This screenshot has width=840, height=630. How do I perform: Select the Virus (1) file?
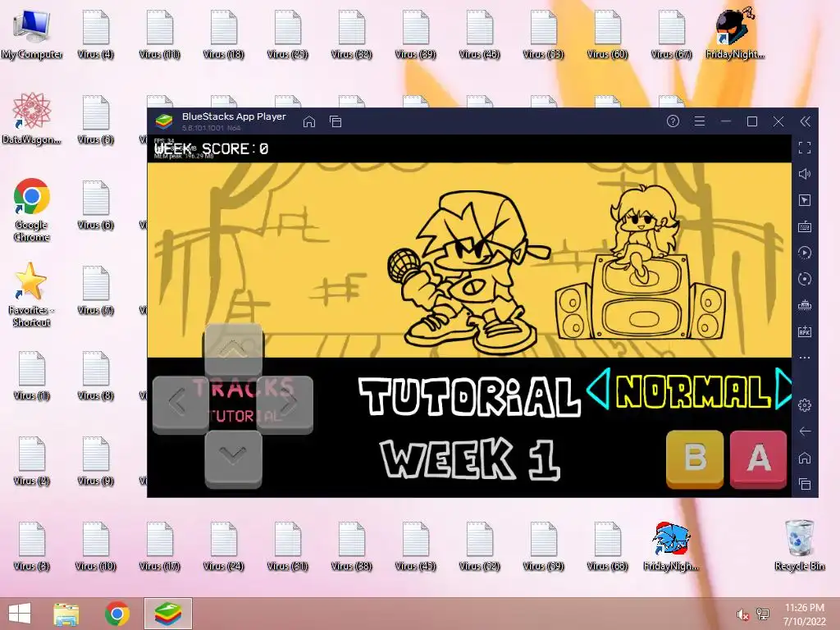pos(32,376)
